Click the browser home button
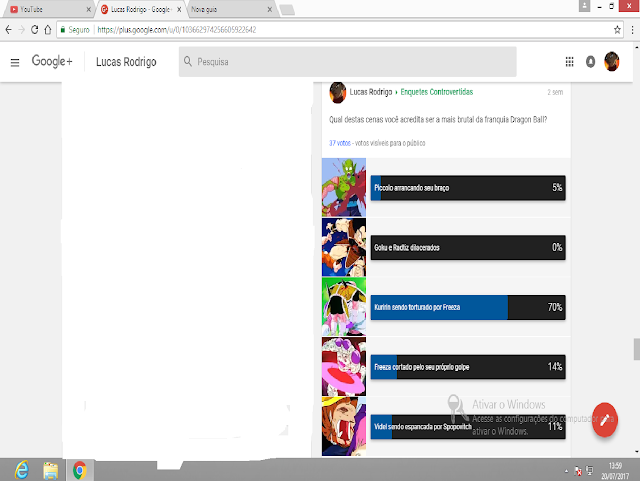Screen dimensions: 640x481 48,29
